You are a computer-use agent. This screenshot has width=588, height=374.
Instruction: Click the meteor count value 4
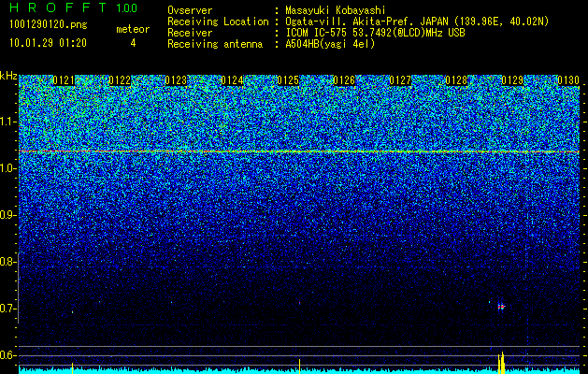click(x=133, y=43)
